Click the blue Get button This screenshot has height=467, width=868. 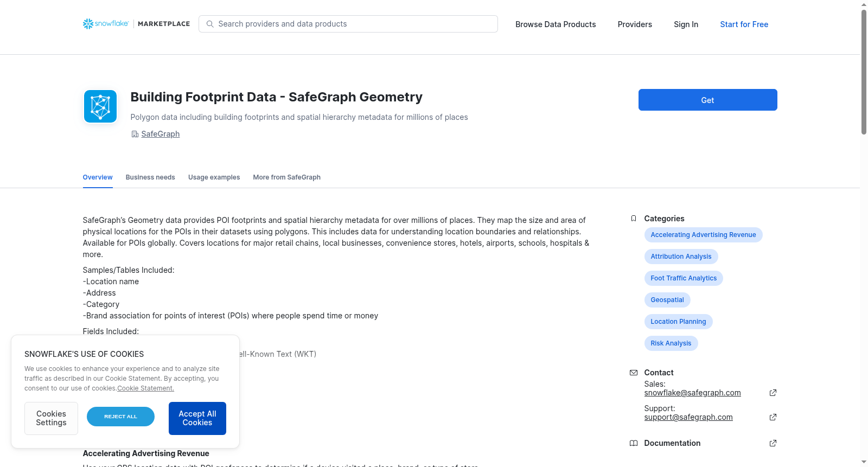(x=707, y=100)
